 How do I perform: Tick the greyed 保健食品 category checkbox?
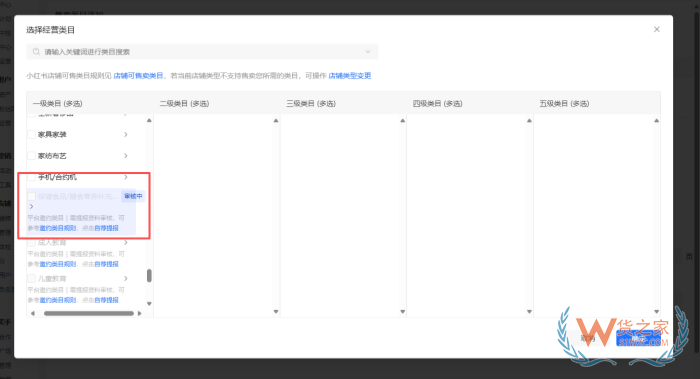31,196
